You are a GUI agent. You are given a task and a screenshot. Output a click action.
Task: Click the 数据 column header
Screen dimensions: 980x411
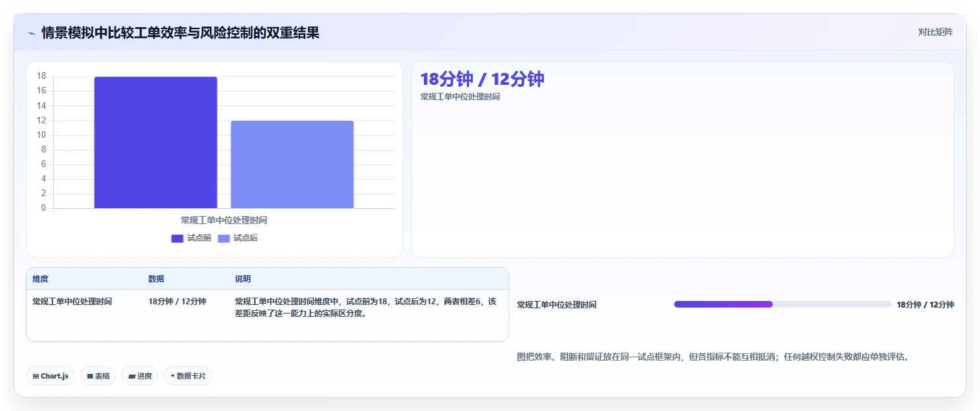156,279
